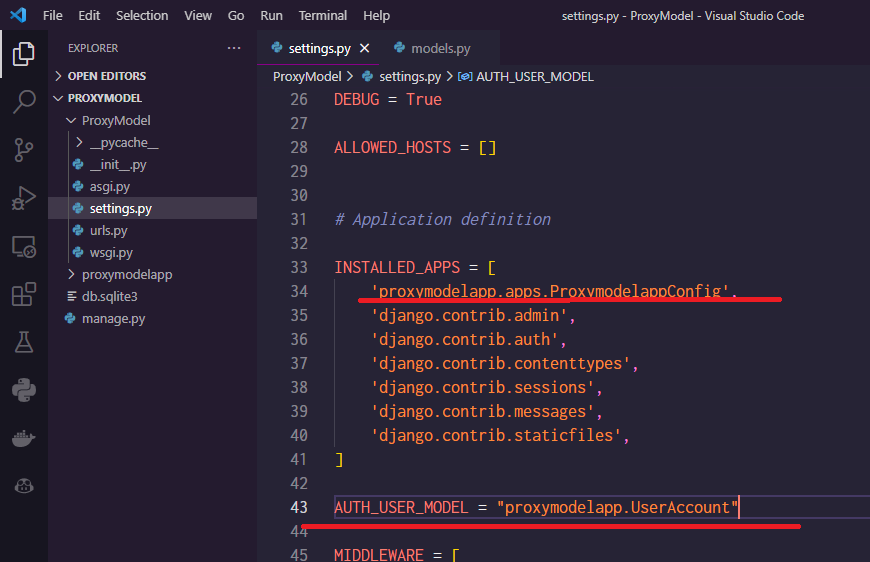Click 'django.contrib.messages' string
This screenshot has height=562, width=870.
click(483, 411)
